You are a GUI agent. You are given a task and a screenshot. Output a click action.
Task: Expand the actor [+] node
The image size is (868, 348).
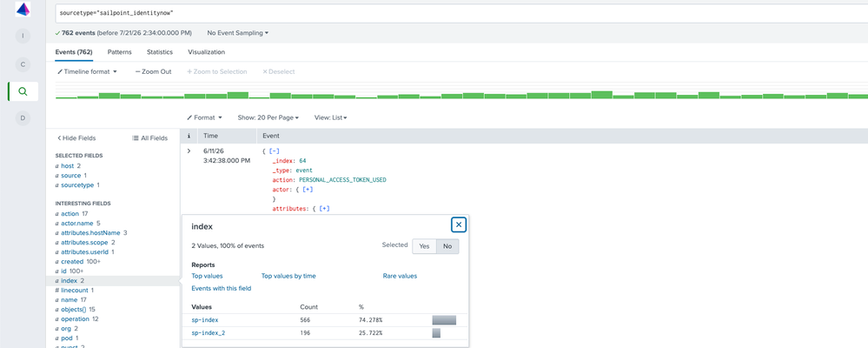[309, 190]
